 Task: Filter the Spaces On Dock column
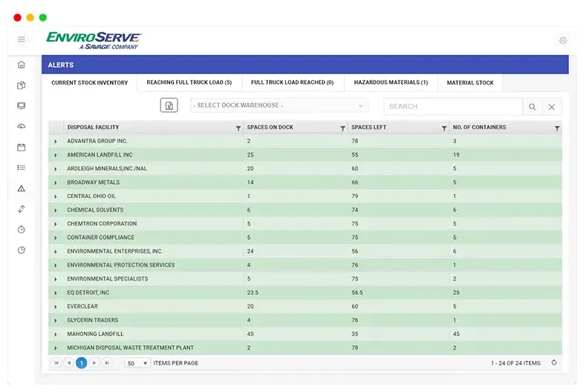343,128
